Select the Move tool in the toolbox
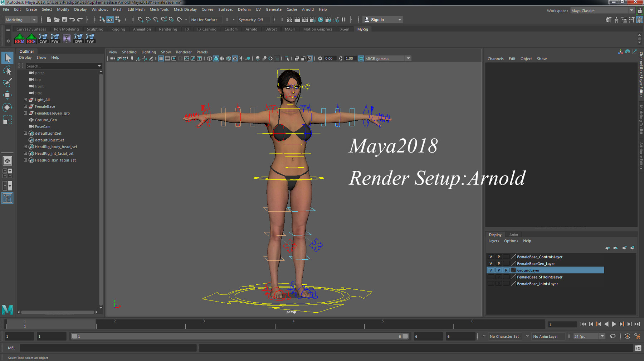 tap(7, 95)
